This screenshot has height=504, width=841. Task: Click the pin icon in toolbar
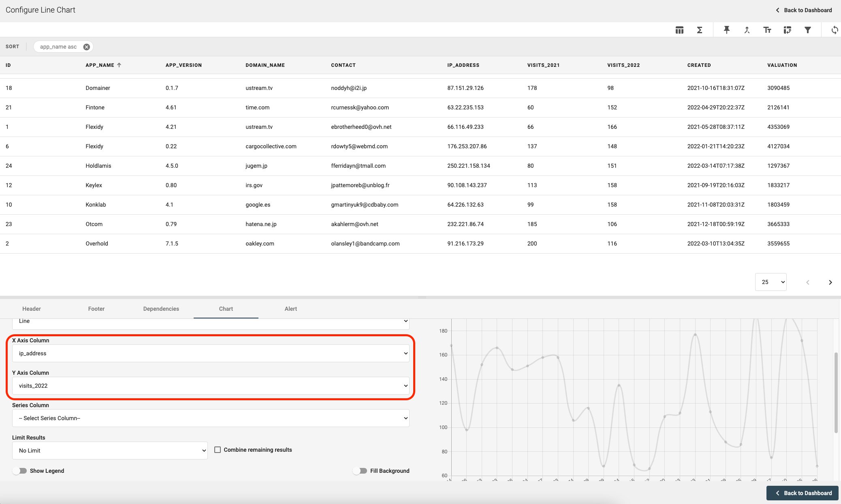[727, 30]
